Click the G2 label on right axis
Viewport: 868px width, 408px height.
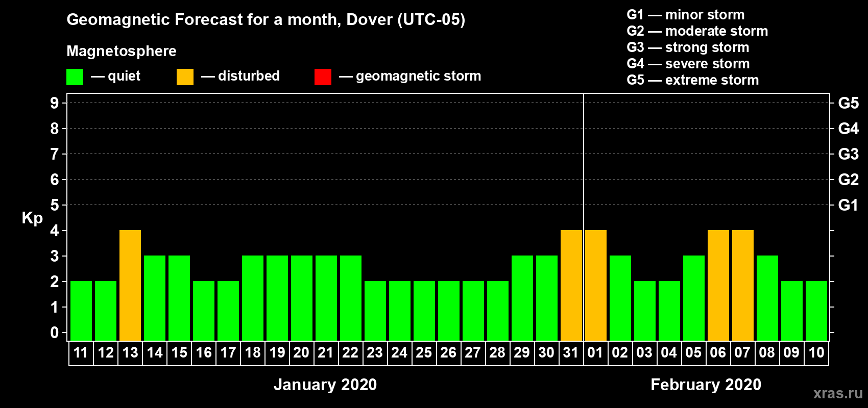849,180
